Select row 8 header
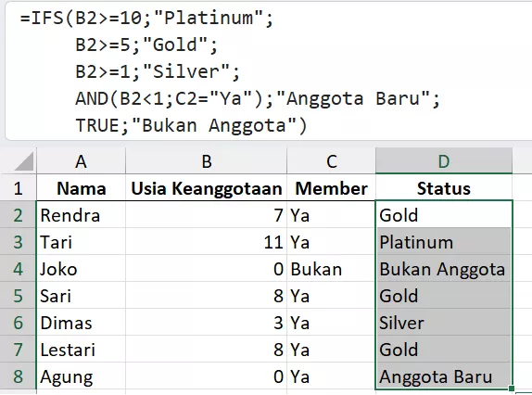The width and height of the screenshot is (532, 395). (x=18, y=376)
